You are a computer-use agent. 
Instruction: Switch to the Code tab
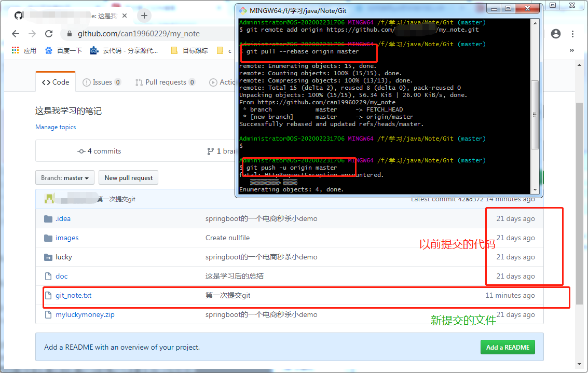click(56, 82)
